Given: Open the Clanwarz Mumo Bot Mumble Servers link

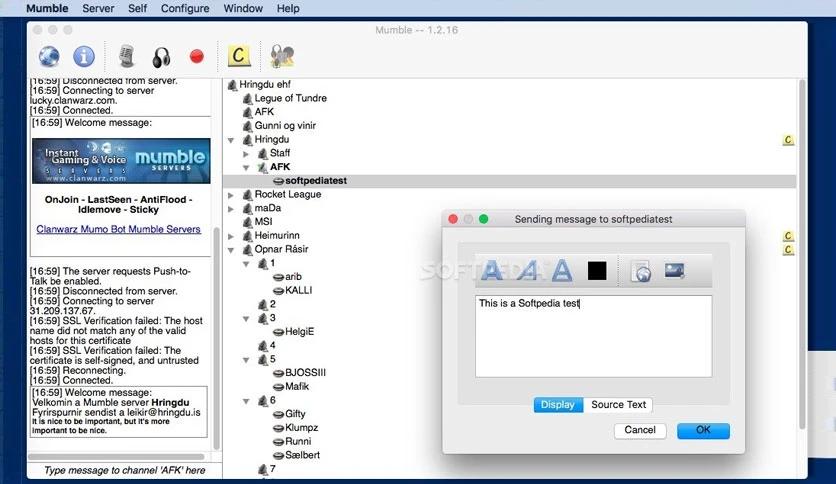Looking at the screenshot, I should (118, 229).
